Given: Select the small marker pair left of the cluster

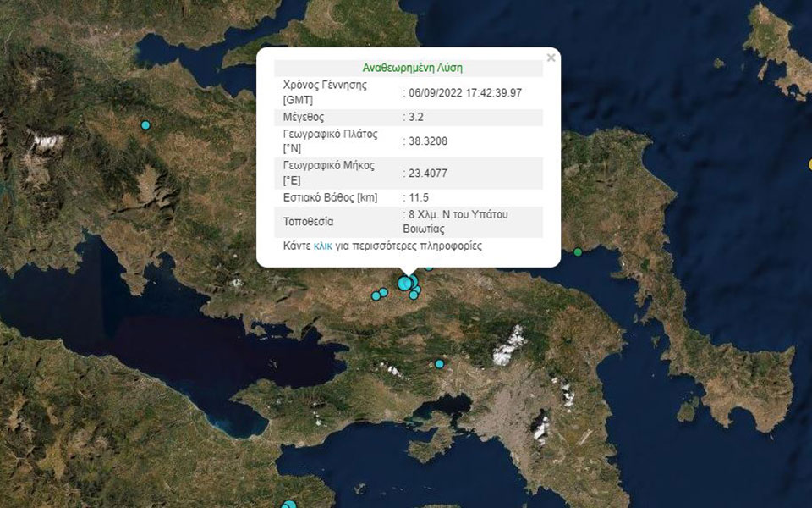Looking at the screenshot, I should (379, 294).
